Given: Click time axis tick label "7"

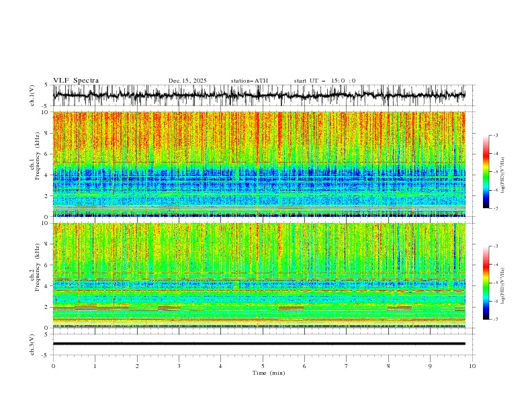Looking at the screenshot, I should click(x=347, y=366).
